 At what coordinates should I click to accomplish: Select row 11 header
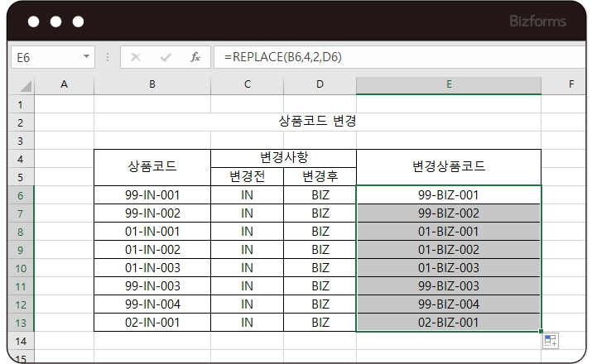[21, 286]
